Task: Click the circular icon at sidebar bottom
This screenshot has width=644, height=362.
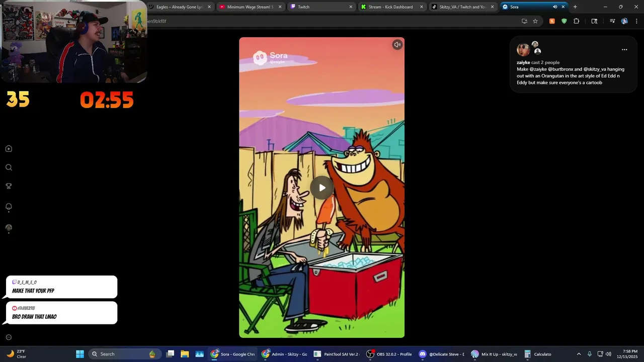Action: (x=9, y=337)
